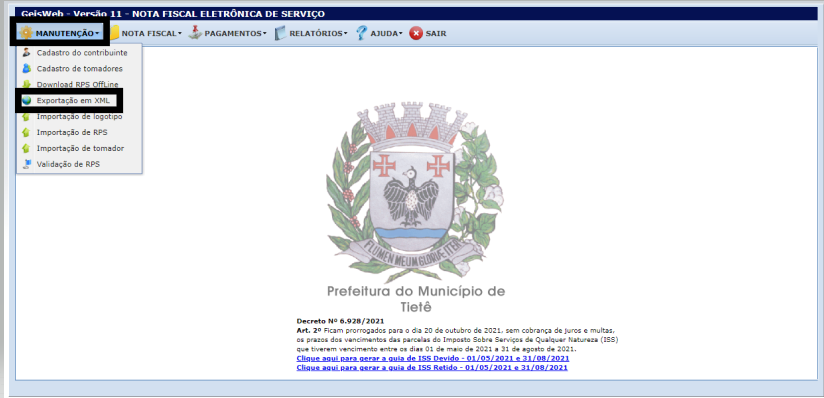This screenshot has width=824, height=398.
Task: Select Cadastro de tomadores menu entry
Action: point(79,68)
